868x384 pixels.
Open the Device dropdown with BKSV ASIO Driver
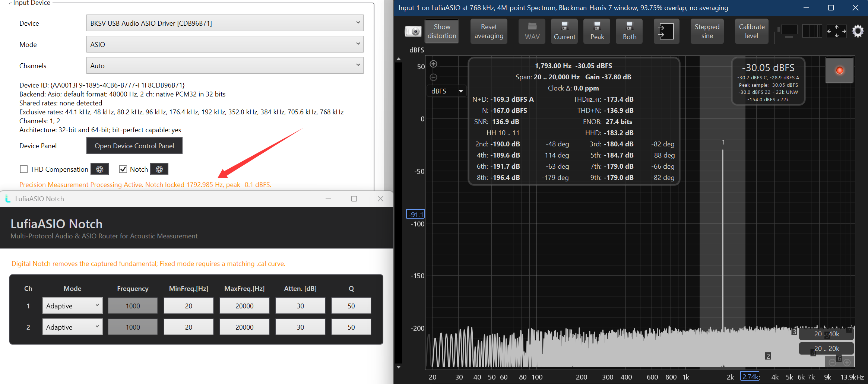click(225, 23)
